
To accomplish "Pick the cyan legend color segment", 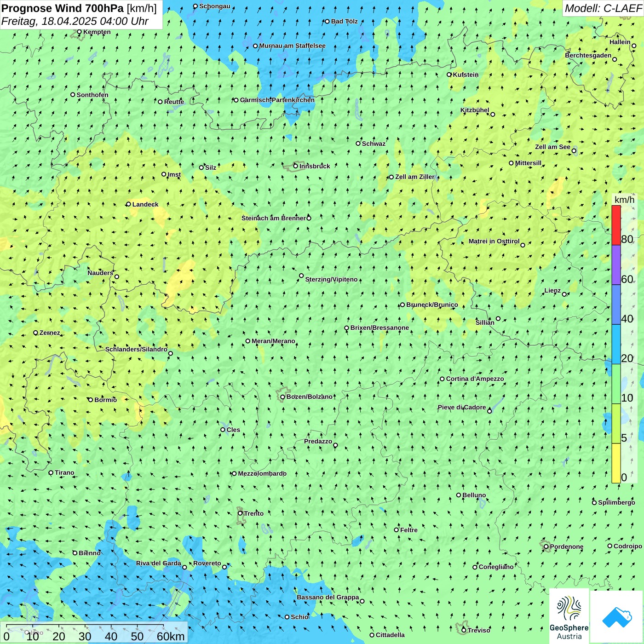I will (616, 345).
